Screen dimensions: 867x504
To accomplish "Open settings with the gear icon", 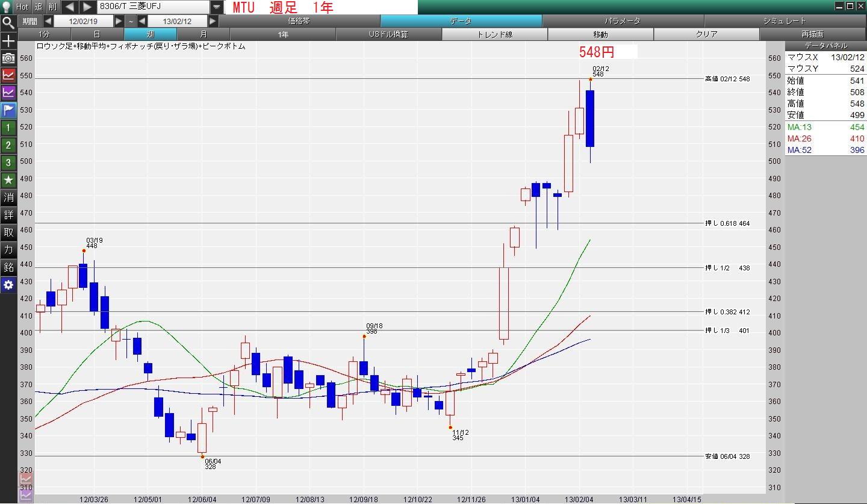I will point(8,285).
